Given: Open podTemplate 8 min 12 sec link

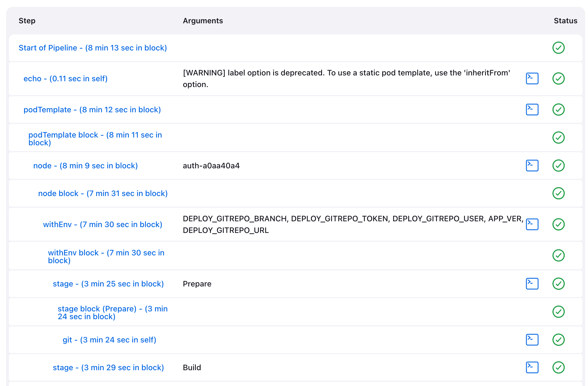Looking at the screenshot, I should [x=92, y=110].
